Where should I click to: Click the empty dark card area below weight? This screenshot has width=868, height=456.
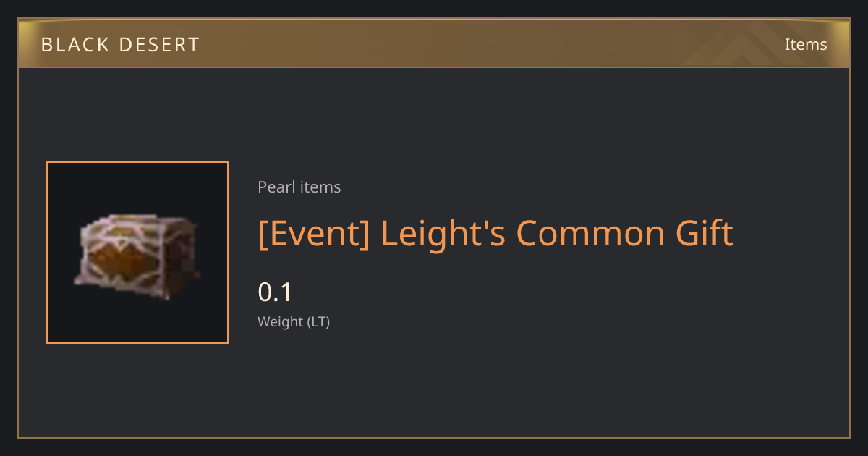coord(506,384)
